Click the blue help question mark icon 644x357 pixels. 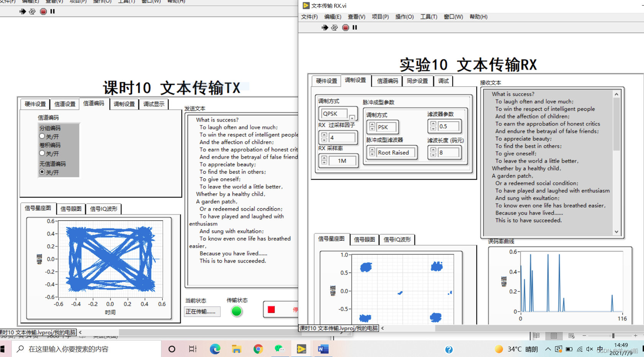coord(449,349)
